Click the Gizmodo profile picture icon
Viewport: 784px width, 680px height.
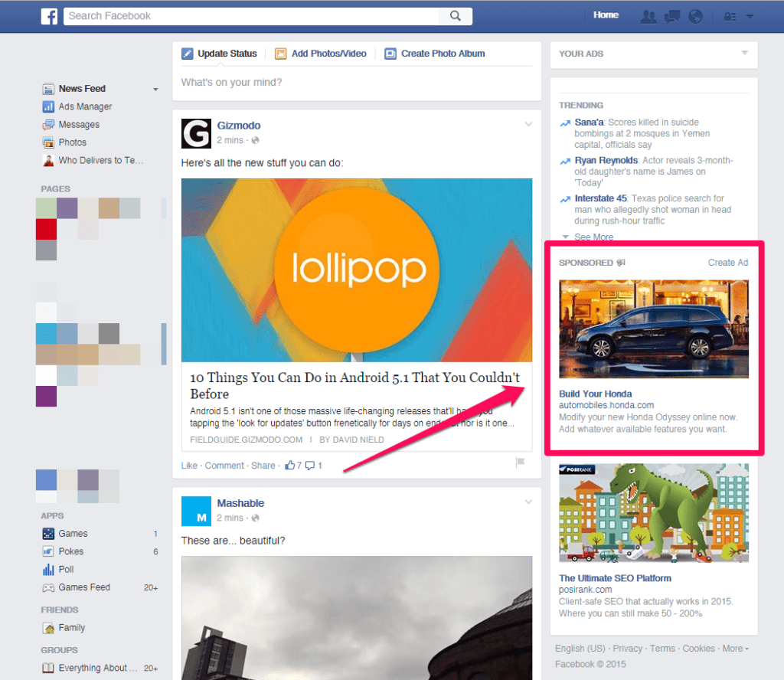[196, 132]
